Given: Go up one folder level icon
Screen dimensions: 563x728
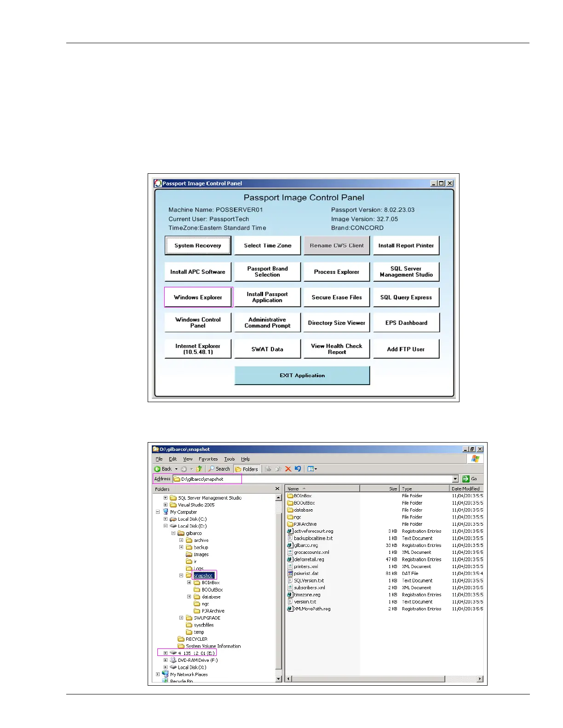Looking at the screenshot, I should tap(199, 469).
